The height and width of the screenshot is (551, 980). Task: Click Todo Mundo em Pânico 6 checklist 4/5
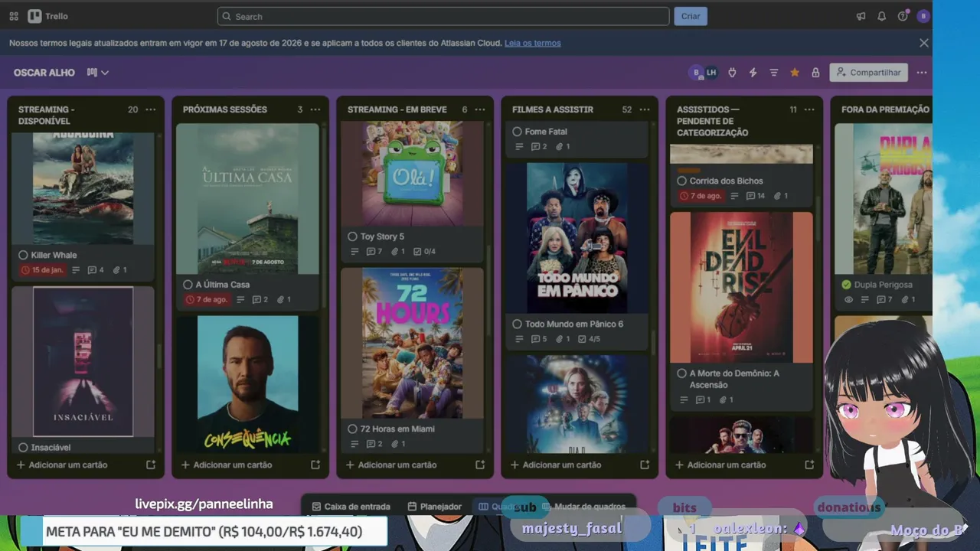589,338
